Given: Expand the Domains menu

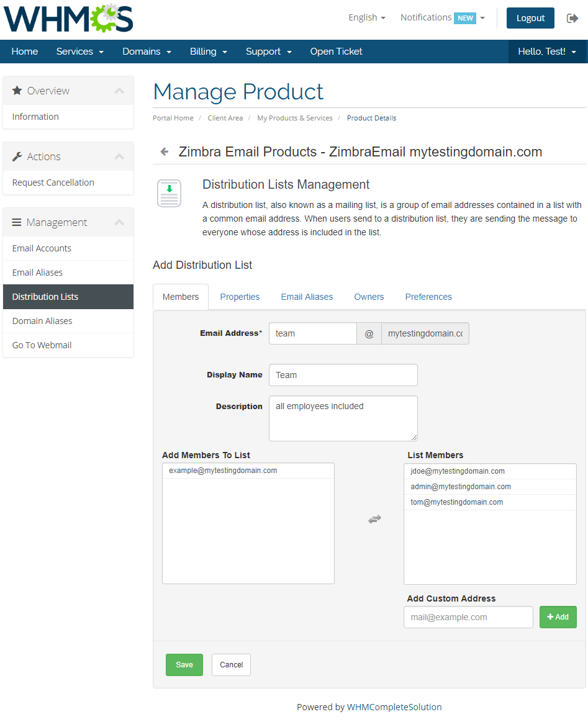Looking at the screenshot, I should (x=147, y=52).
